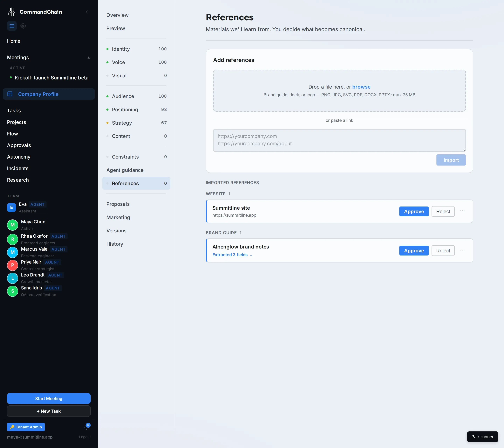The width and height of the screenshot is (504, 448).
Task: Open the Constraints section
Action: tap(136, 157)
